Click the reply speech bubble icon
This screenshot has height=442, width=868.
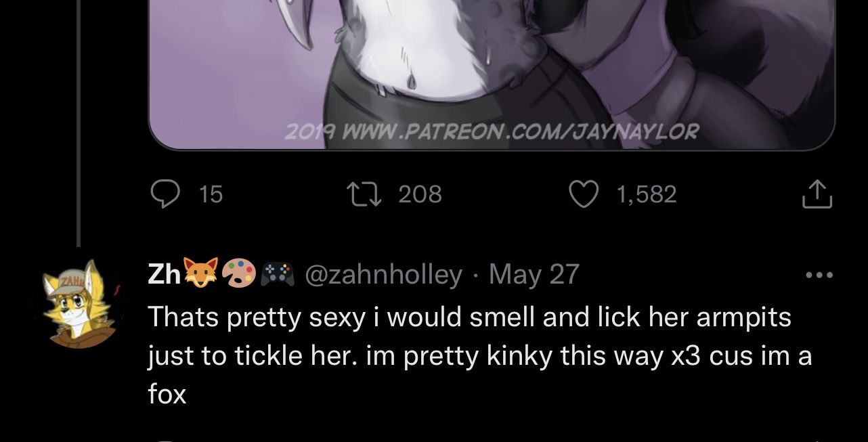[165, 194]
